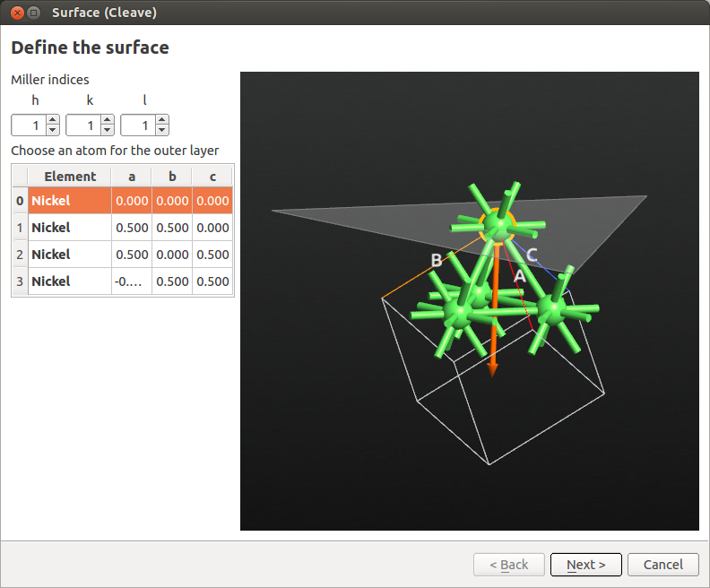Increase the k Miller index
This screenshot has width=710, height=588.
point(108,120)
